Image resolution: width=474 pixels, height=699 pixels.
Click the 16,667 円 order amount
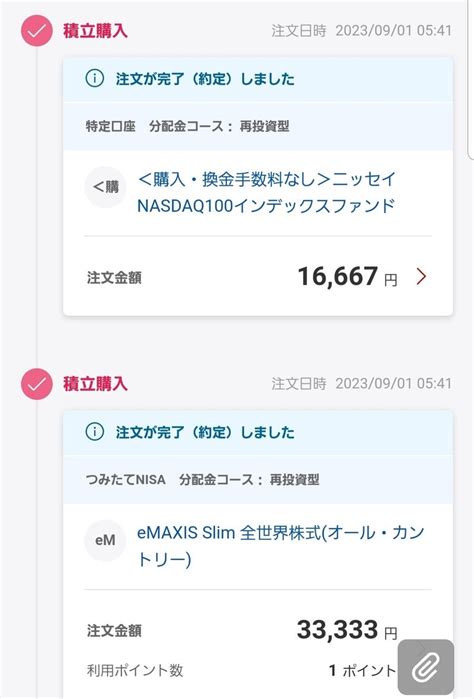[x=347, y=276]
